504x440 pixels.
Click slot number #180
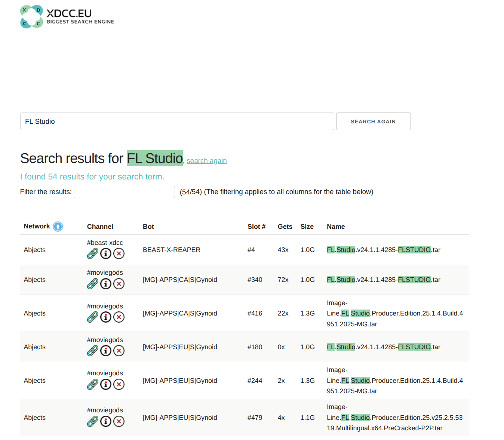pyautogui.click(x=255, y=347)
